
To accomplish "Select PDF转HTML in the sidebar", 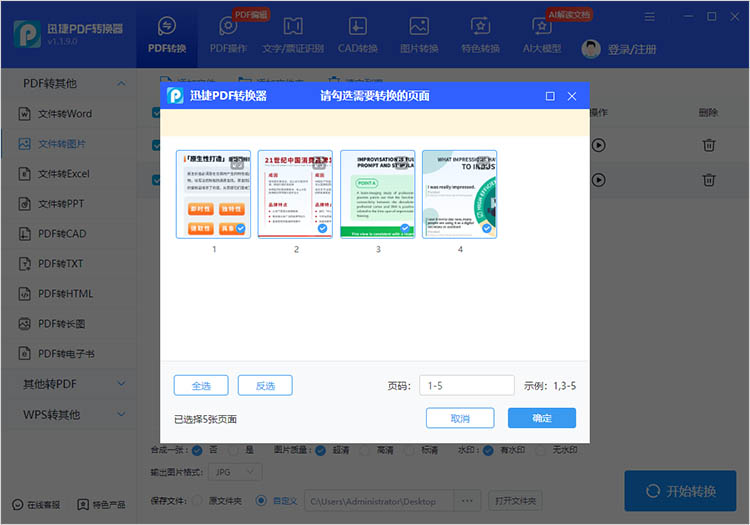I will pos(69,294).
